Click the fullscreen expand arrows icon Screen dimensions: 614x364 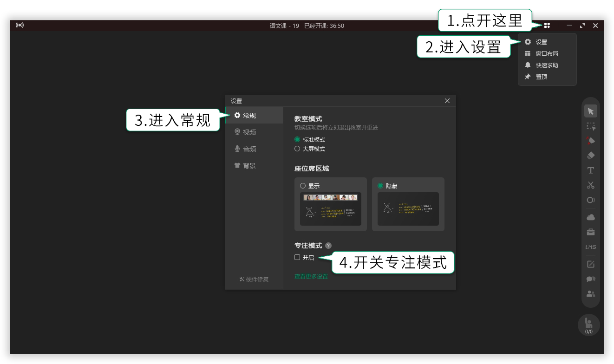point(582,26)
